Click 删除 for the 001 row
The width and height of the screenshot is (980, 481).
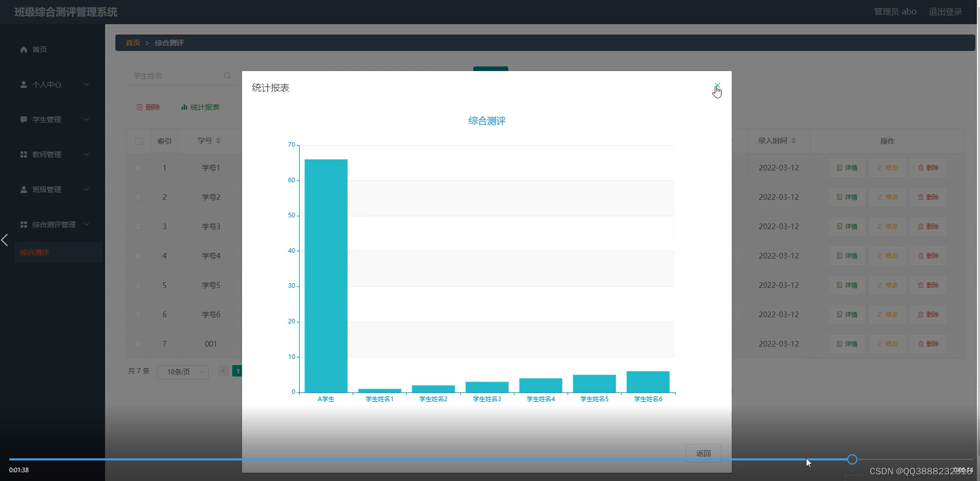(x=928, y=344)
